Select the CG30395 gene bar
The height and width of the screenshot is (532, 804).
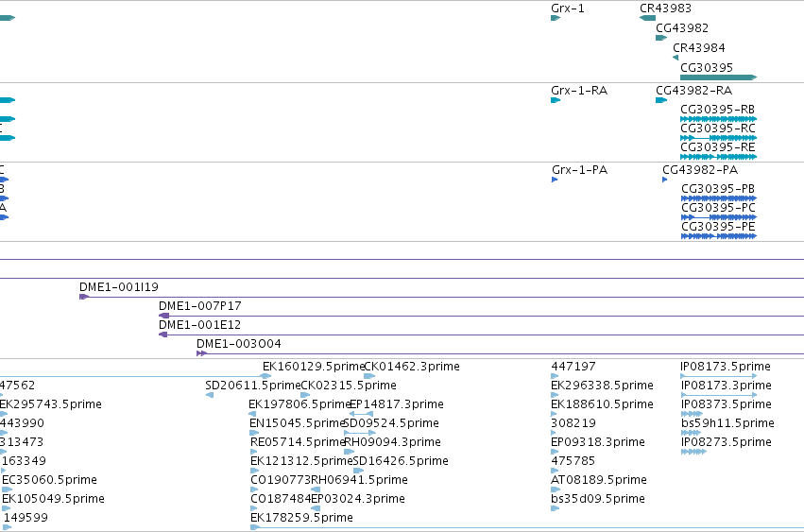point(718,77)
